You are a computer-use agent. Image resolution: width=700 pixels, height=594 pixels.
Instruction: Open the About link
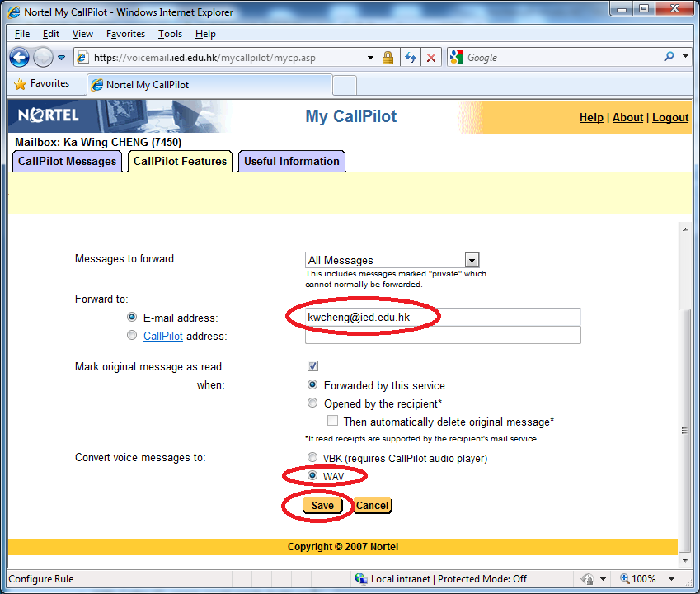coord(627,117)
